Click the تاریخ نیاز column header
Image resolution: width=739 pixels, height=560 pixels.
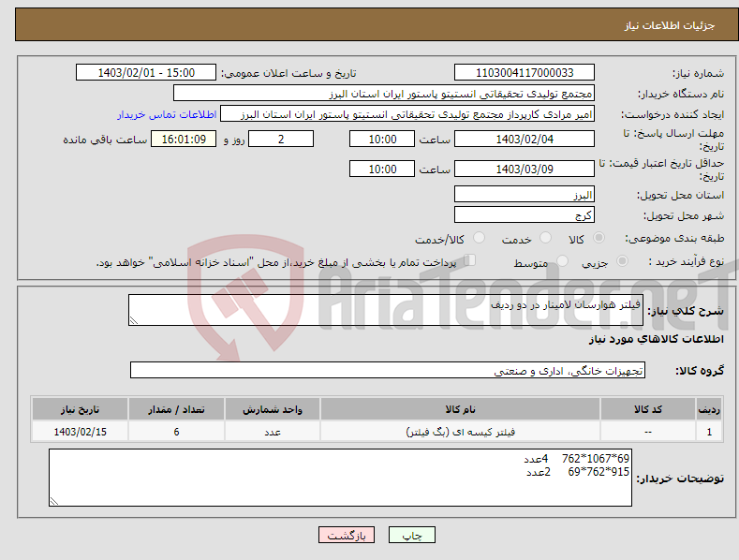tap(81, 409)
